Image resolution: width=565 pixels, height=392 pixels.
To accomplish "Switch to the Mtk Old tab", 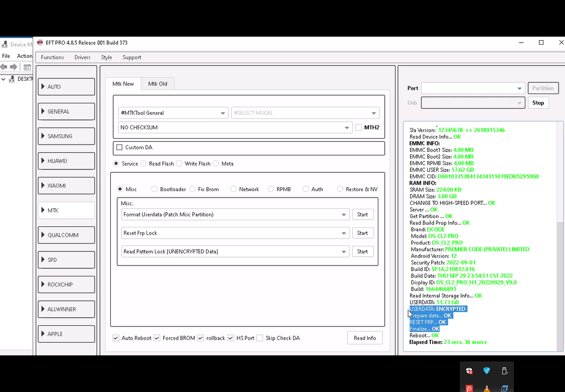I will (157, 84).
